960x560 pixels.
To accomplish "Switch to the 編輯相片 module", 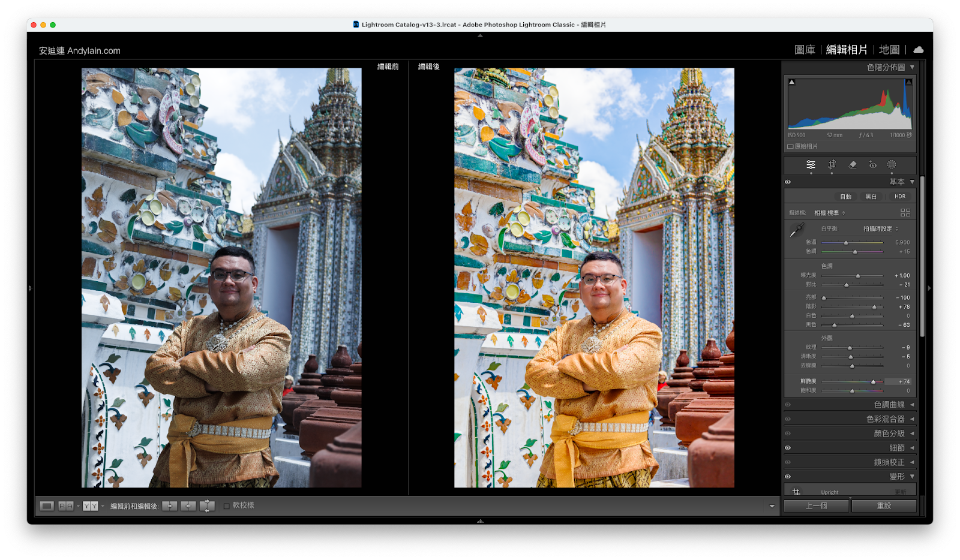I will click(847, 50).
